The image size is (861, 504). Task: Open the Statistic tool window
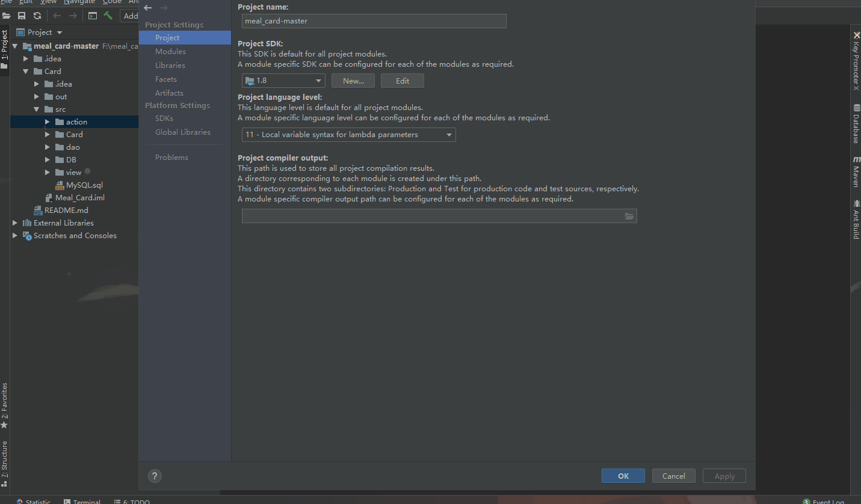[34, 501]
